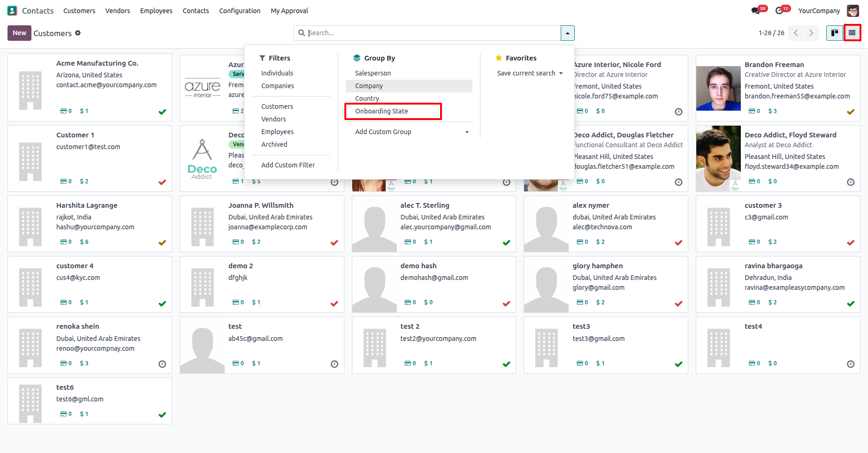
Task: Click the Deco Addict logo thumbnail
Action: [202, 159]
